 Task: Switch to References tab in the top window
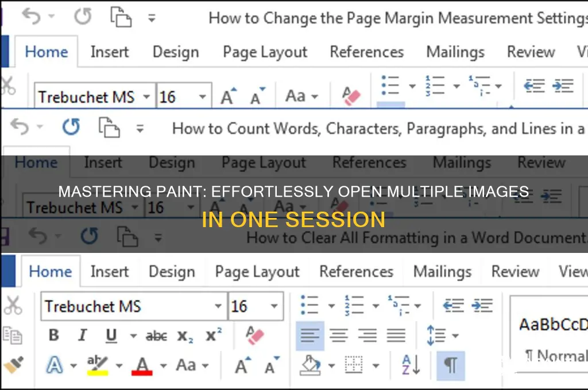pos(367,52)
